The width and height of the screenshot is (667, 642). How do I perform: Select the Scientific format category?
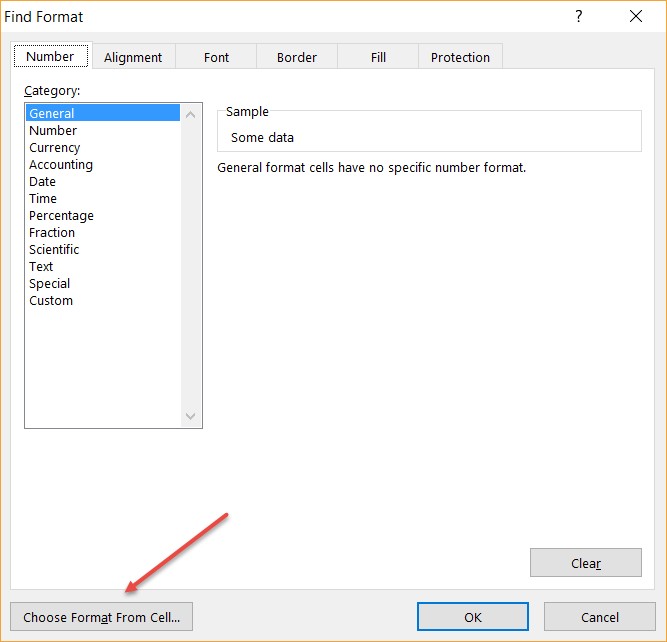tap(54, 249)
